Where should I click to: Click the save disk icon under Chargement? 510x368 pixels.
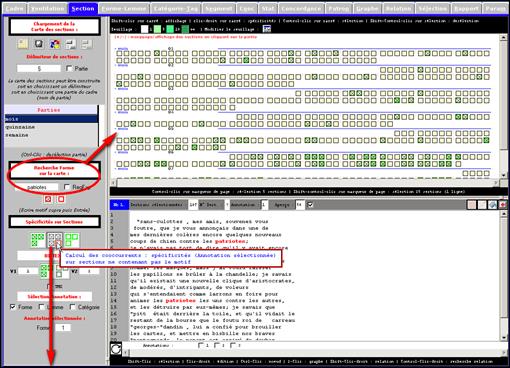click(39, 44)
